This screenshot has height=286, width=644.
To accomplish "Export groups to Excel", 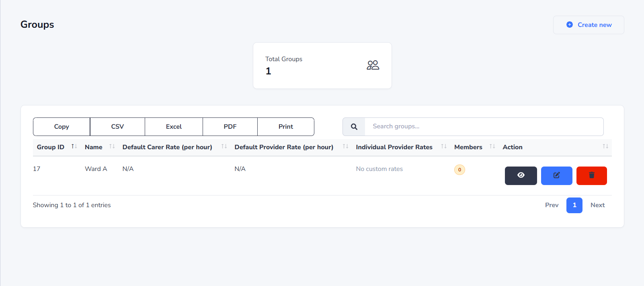I will coord(174,127).
